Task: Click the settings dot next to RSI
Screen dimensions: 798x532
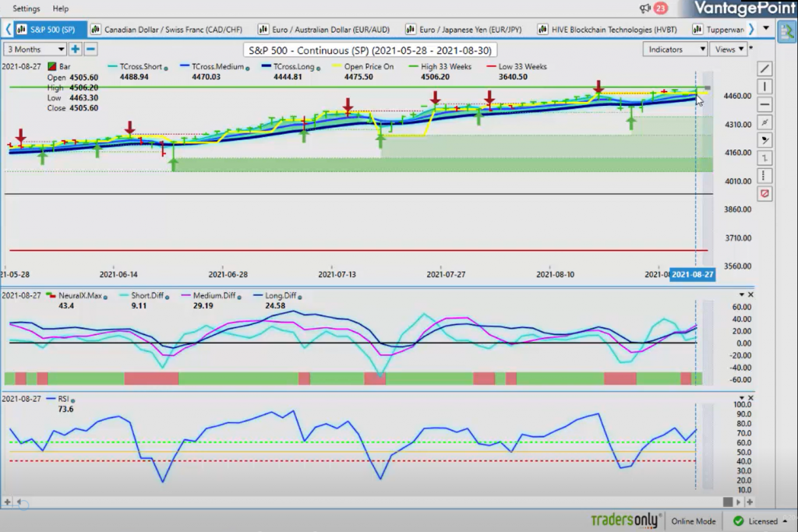Action: click(72, 400)
